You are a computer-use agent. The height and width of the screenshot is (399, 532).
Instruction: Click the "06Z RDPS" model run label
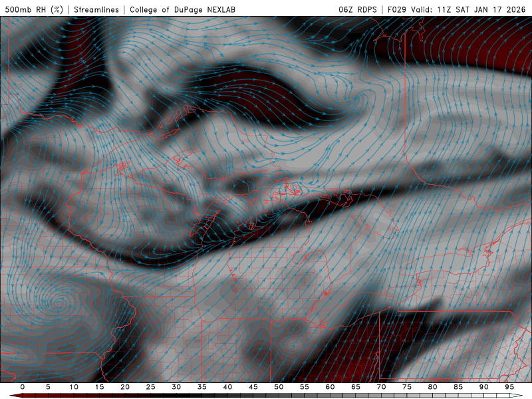358,10
